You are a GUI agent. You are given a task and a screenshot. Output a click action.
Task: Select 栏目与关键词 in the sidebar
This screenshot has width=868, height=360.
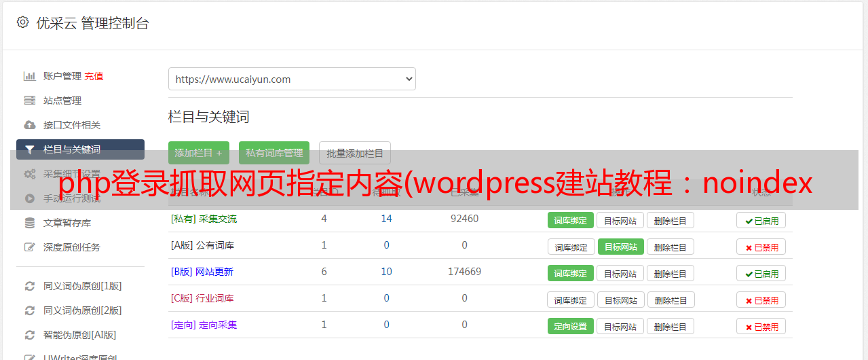[80, 149]
